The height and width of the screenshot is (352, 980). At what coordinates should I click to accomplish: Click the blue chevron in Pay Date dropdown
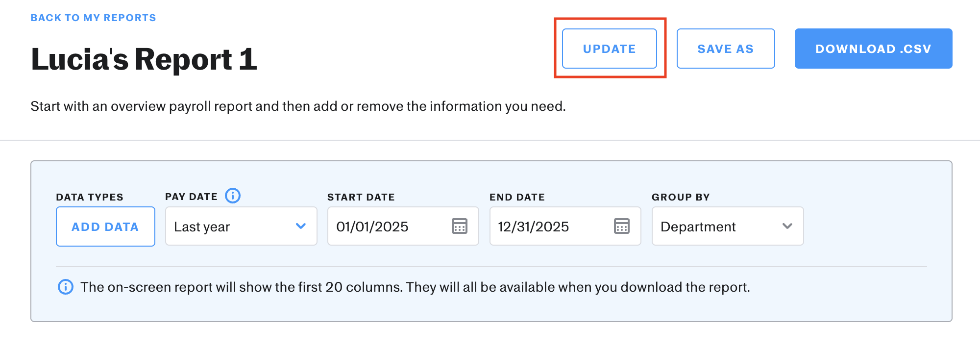(x=301, y=226)
